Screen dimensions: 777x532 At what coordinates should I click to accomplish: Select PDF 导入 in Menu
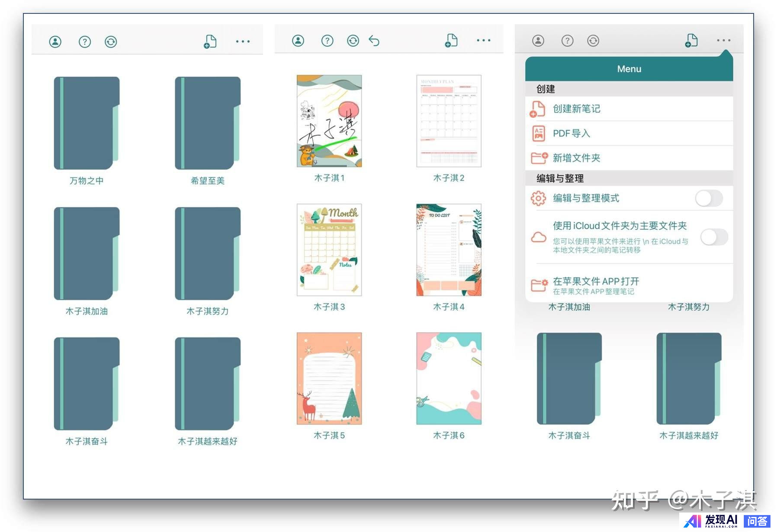629,133
